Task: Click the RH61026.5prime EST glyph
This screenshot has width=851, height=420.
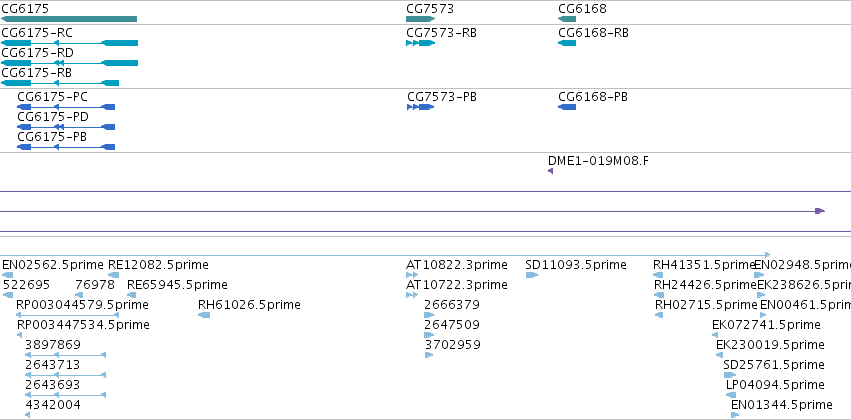Action: pyautogui.click(x=204, y=315)
